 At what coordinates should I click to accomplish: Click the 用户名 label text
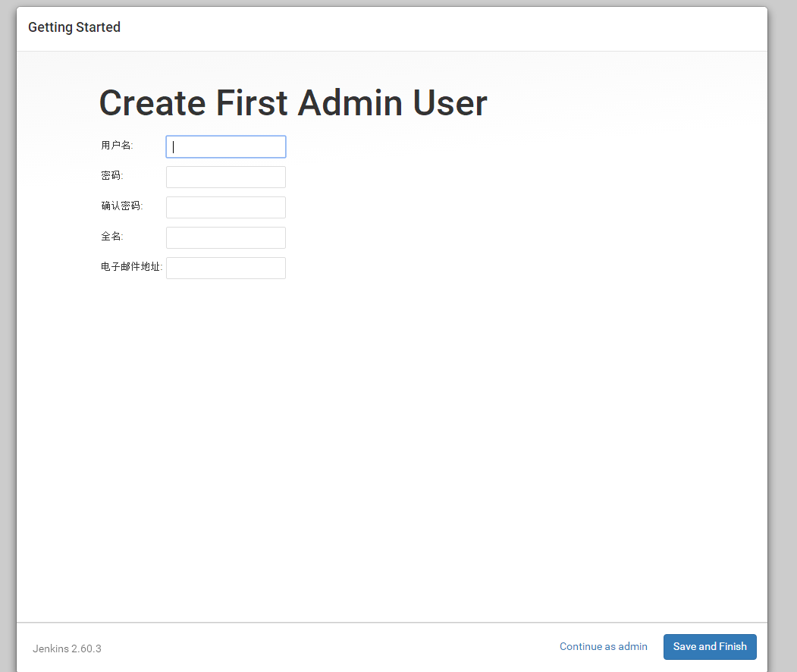click(x=117, y=146)
